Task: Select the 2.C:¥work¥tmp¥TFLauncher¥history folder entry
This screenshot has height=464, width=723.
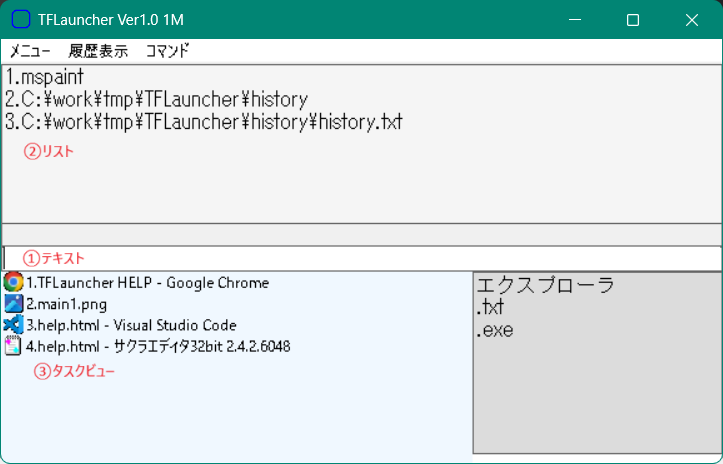Action: [x=156, y=99]
